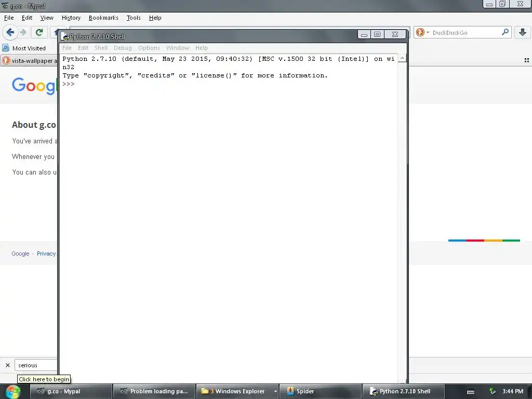Restore down the Mypal browser window
The height and width of the screenshot is (399, 532).
point(502,4)
